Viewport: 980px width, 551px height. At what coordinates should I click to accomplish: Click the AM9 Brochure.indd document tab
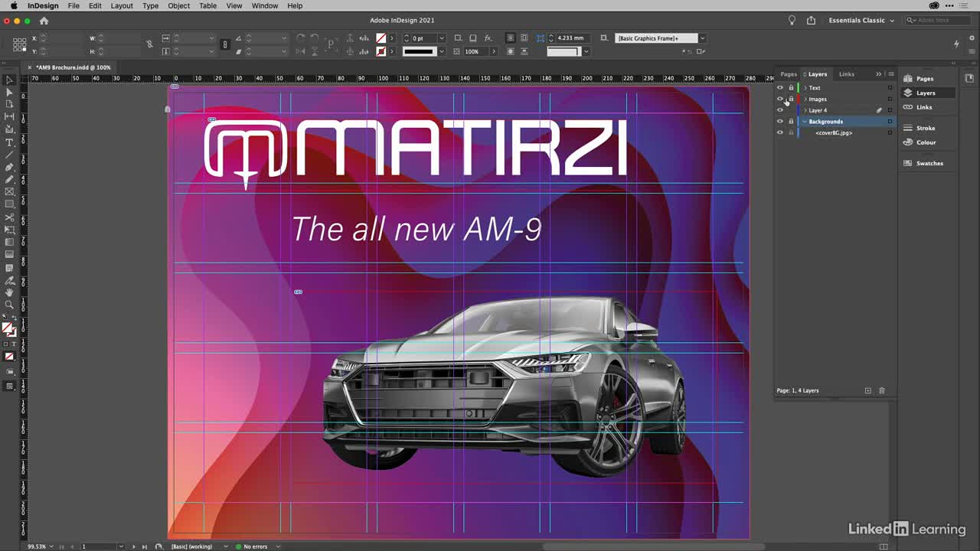pos(74,67)
